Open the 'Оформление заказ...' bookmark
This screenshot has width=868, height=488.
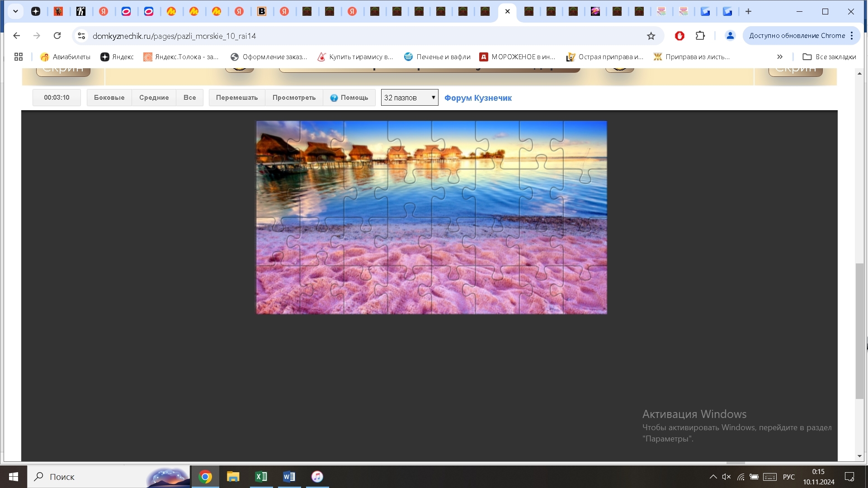(269, 57)
